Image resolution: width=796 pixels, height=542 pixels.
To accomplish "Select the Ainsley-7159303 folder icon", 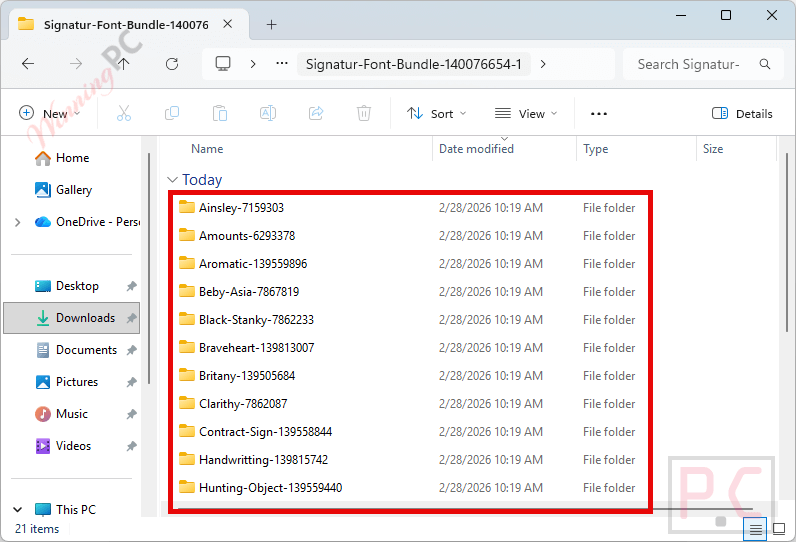I will click(x=187, y=207).
